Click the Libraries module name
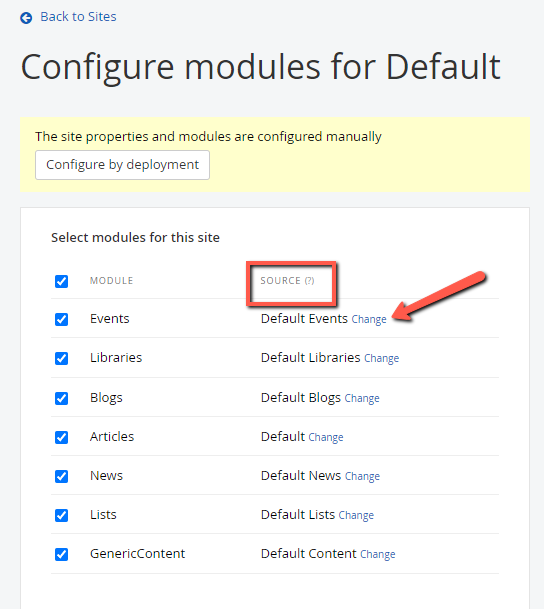The height and width of the screenshot is (609, 544). pos(116,358)
